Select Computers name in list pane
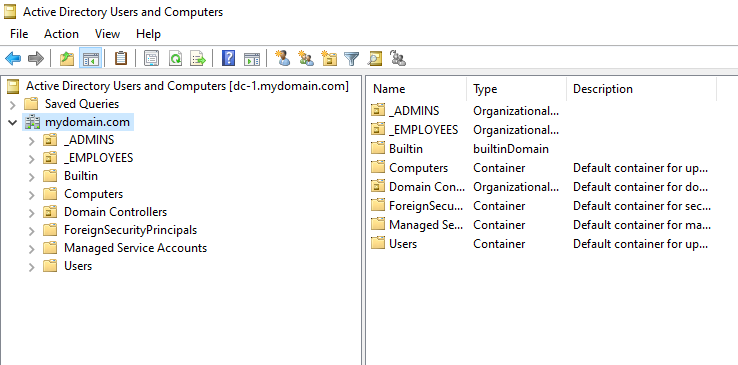The height and width of the screenshot is (365, 738). click(418, 168)
